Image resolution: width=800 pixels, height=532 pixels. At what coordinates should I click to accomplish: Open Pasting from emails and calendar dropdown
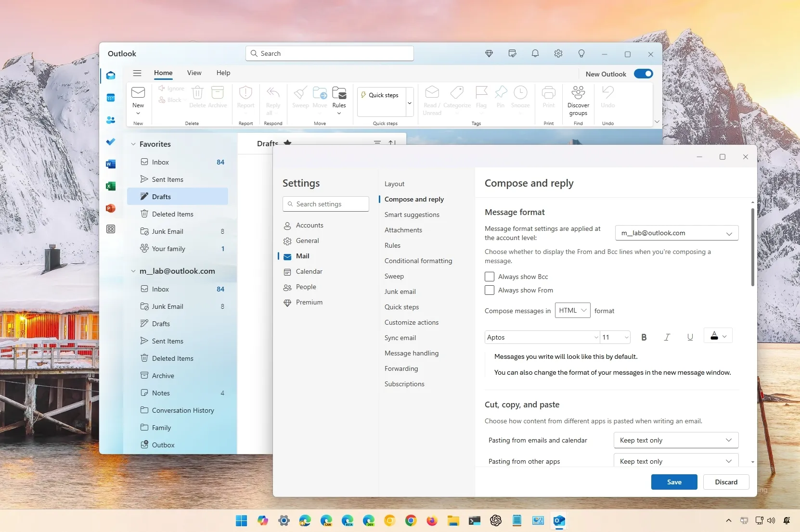[676, 440]
